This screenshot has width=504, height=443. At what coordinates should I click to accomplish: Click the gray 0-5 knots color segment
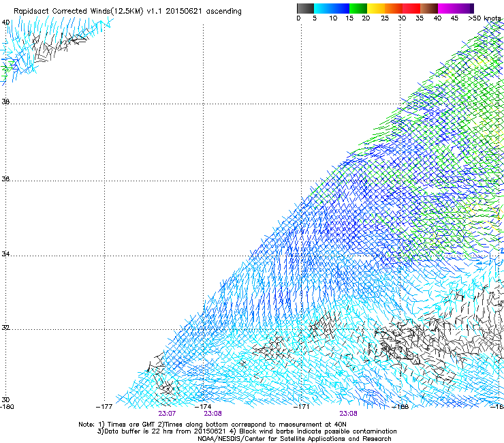click(x=305, y=8)
